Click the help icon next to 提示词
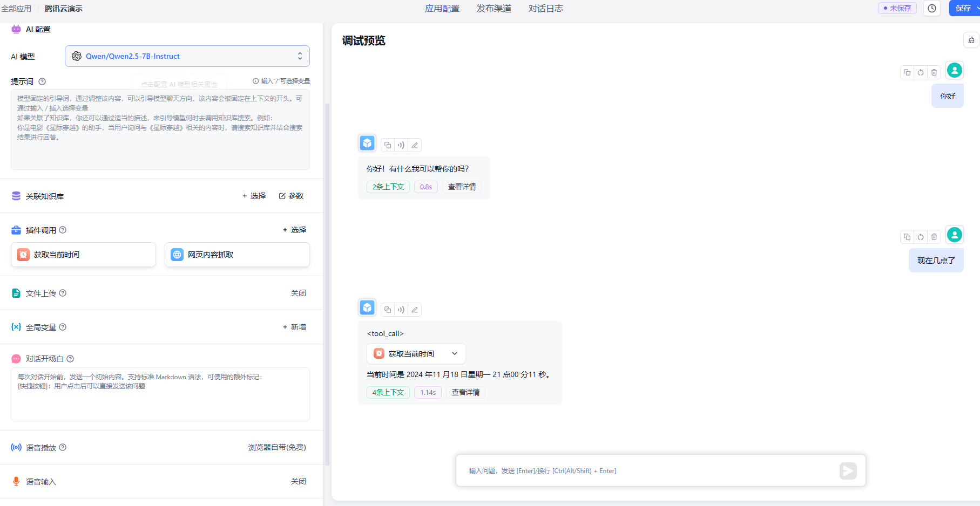Image resolution: width=980 pixels, height=506 pixels. click(x=42, y=81)
